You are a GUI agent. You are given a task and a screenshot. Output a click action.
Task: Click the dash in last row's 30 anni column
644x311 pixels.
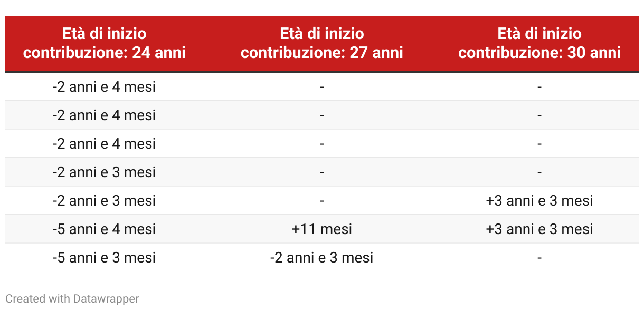(x=539, y=258)
